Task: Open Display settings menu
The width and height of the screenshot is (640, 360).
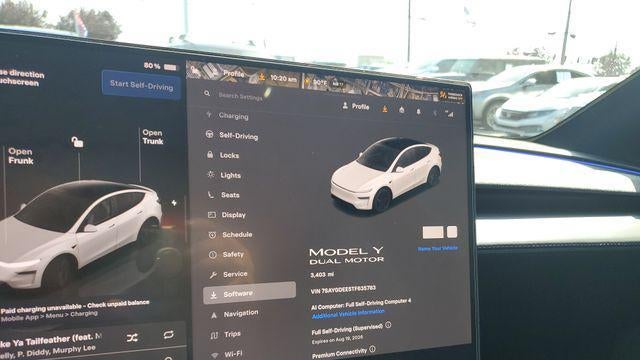Action: [x=233, y=215]
